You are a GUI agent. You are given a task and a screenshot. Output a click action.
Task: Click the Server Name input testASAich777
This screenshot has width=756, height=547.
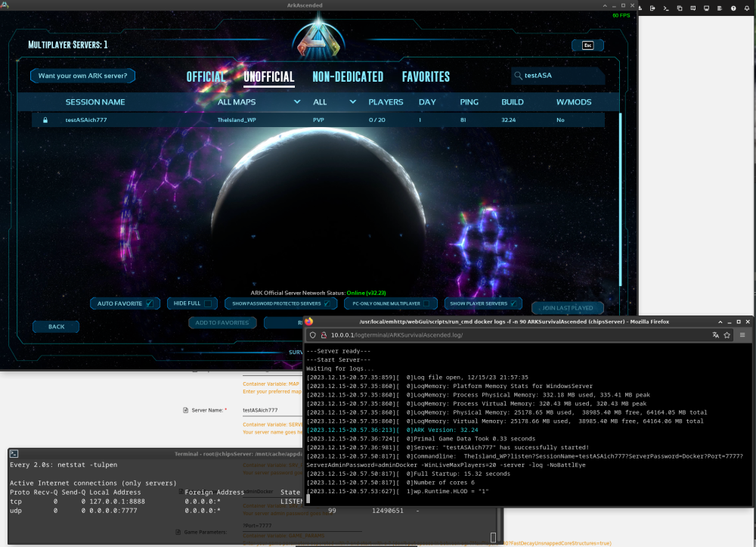(x=272, y=411)
